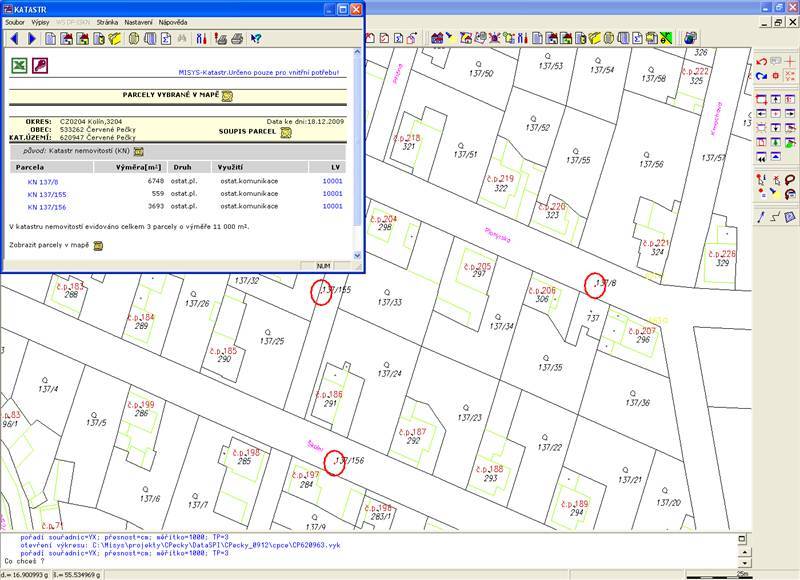800x580 pixels.
Task: Go forward with the blue right arrow in KATASTR
Action: 32,39
